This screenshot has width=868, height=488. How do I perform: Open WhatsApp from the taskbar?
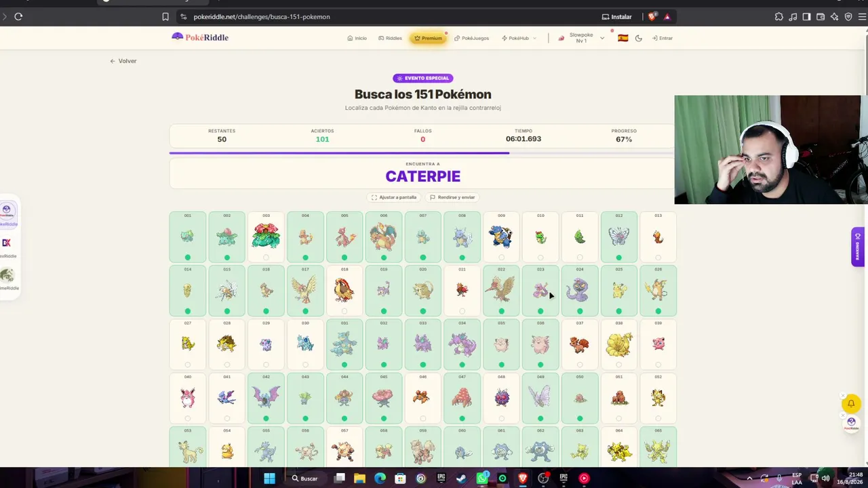click(482, 479)
